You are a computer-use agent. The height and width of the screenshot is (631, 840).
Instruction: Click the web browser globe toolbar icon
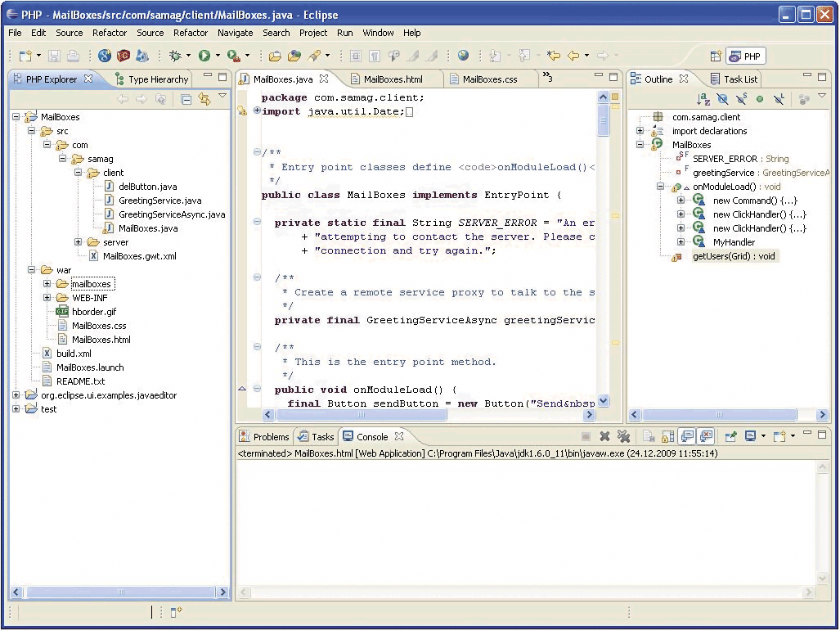pos(464,56)
